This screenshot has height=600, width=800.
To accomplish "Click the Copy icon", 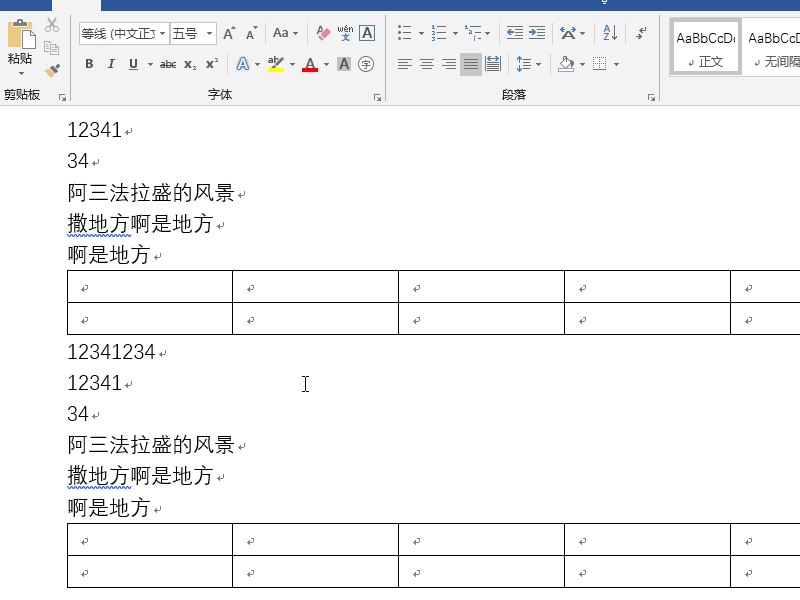I will (x=52, y=47).
